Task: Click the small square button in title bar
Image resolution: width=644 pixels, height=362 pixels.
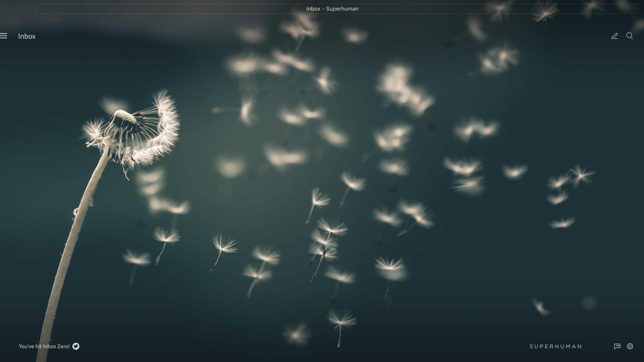Action: pyautogui.click(x=633, y=9)
